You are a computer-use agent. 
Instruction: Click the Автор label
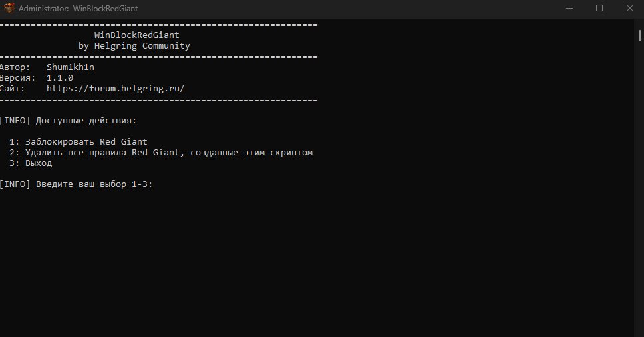point(15,67)
